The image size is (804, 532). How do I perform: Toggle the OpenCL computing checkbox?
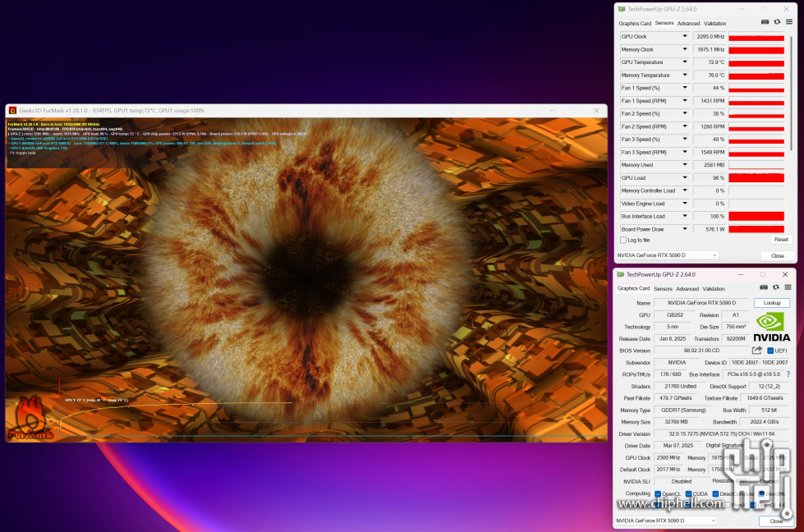click(658, 493)
